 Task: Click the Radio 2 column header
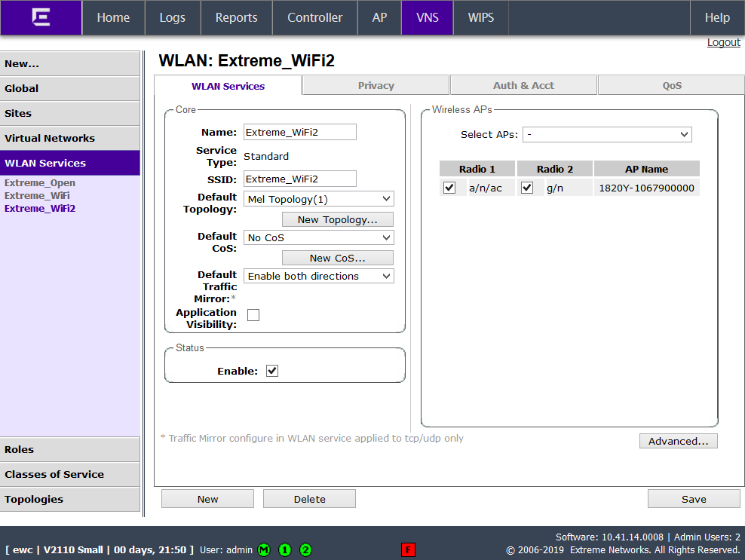pyautogui.click(x=554, y=169)
